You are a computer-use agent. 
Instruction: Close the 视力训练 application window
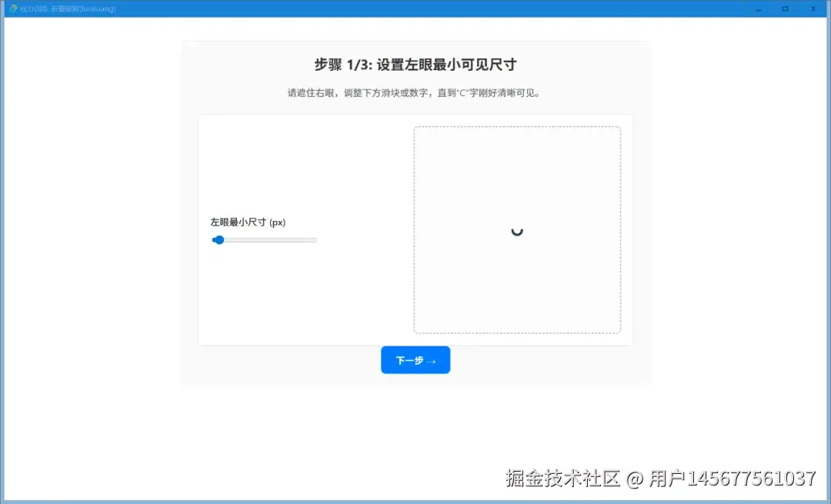click(x=813, y=8)
